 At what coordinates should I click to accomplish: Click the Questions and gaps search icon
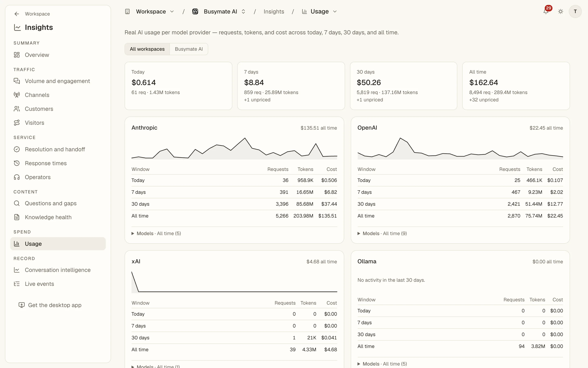(x=17, y=203)
